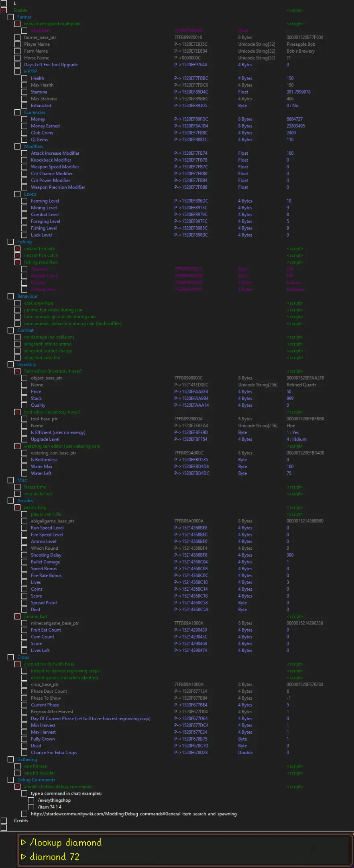
Task: Open the Behaviour section
Action: click(x=27, y=296)
